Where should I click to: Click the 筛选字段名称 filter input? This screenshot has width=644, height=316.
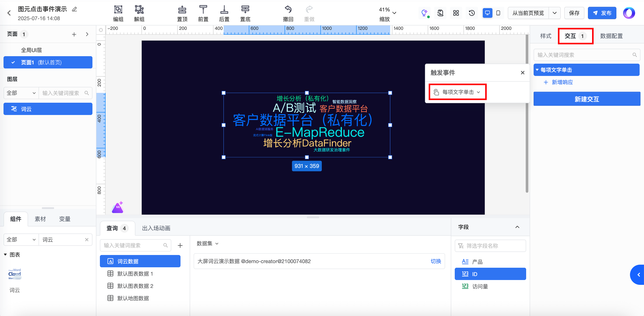pos(490,246)
